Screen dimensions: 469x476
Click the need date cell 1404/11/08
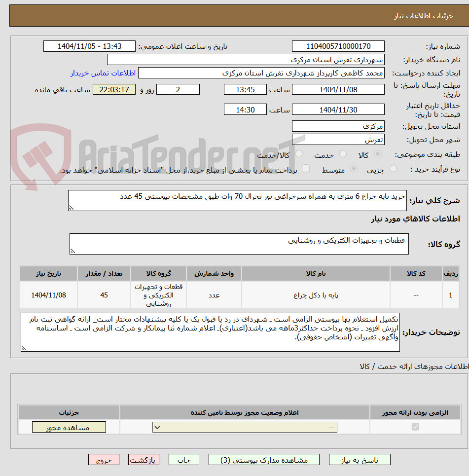[x=48, y=295]
